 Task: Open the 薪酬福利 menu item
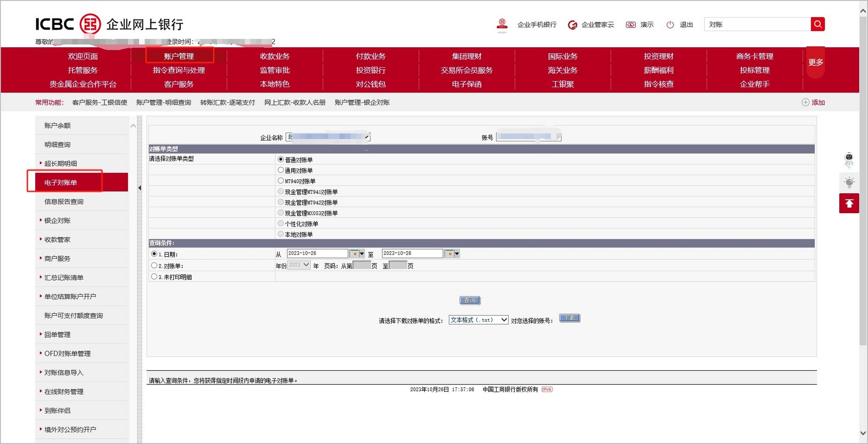point(658,70)
